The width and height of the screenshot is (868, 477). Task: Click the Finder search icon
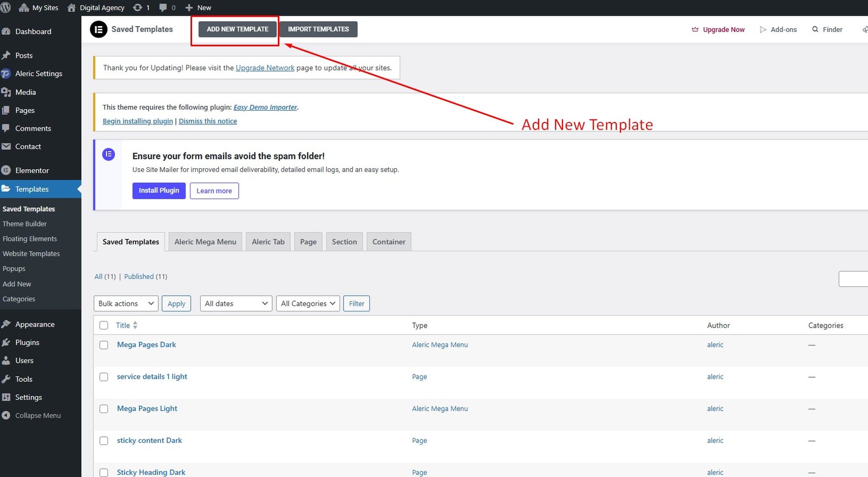(x=815, y=29)
